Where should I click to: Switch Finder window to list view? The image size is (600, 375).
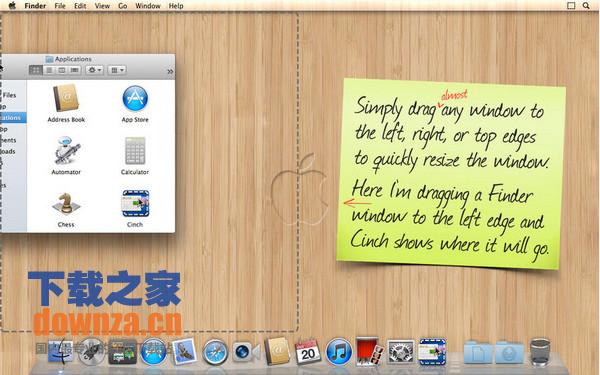click(x=49, y=70)
